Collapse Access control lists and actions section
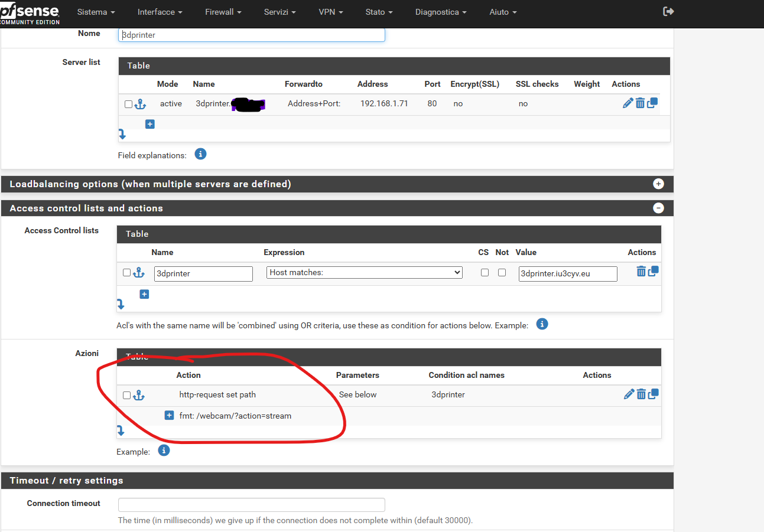764x532 pixels. (658, 208)
